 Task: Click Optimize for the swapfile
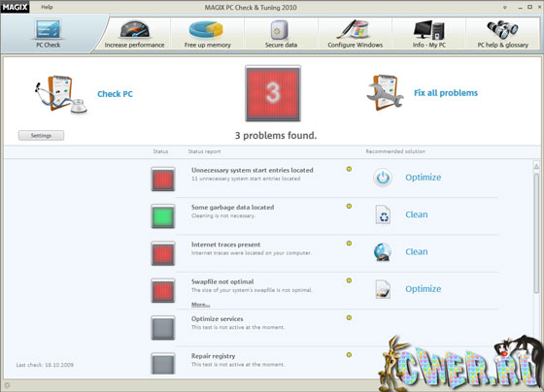coord(424,289)
